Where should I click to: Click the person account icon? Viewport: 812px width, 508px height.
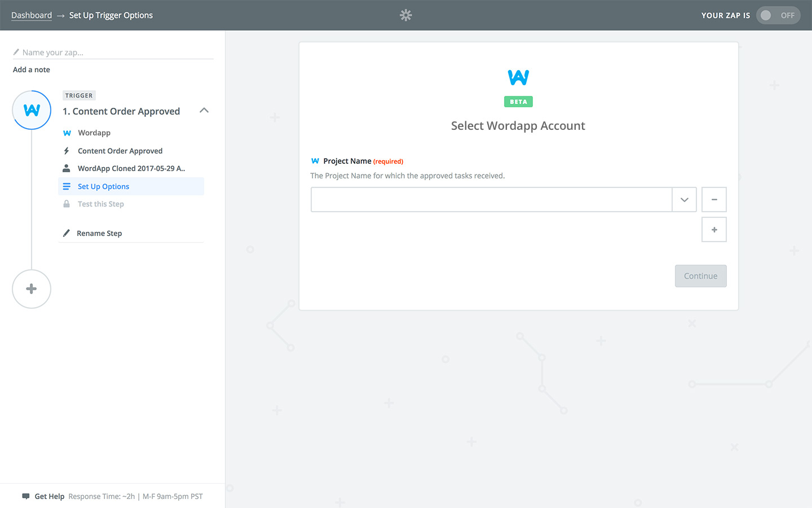[x=67, y=168]
